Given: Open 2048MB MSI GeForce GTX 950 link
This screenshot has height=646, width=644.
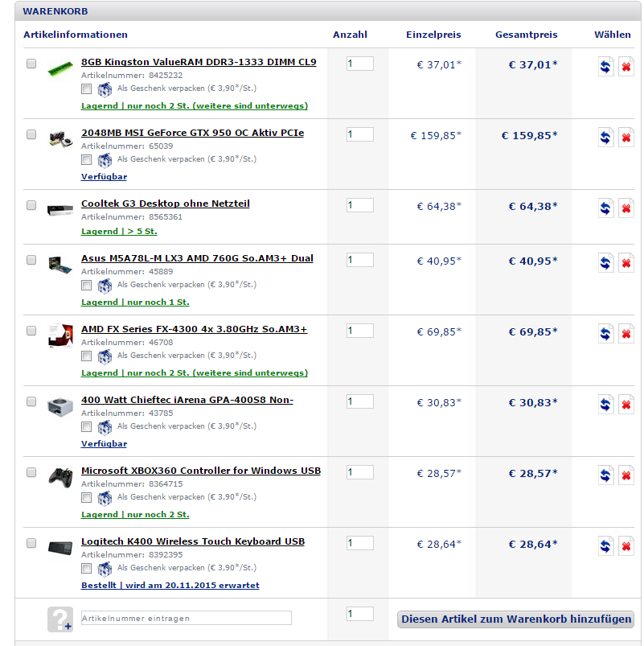Looking at the screenshot, I should [192, 133].
